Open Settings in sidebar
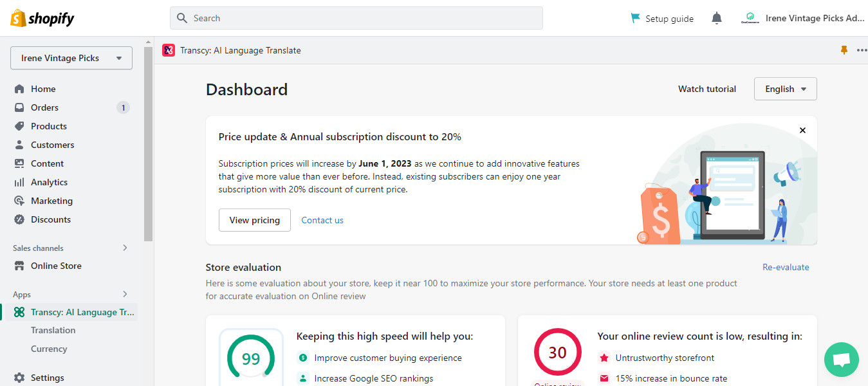 [x=48, y=378]
